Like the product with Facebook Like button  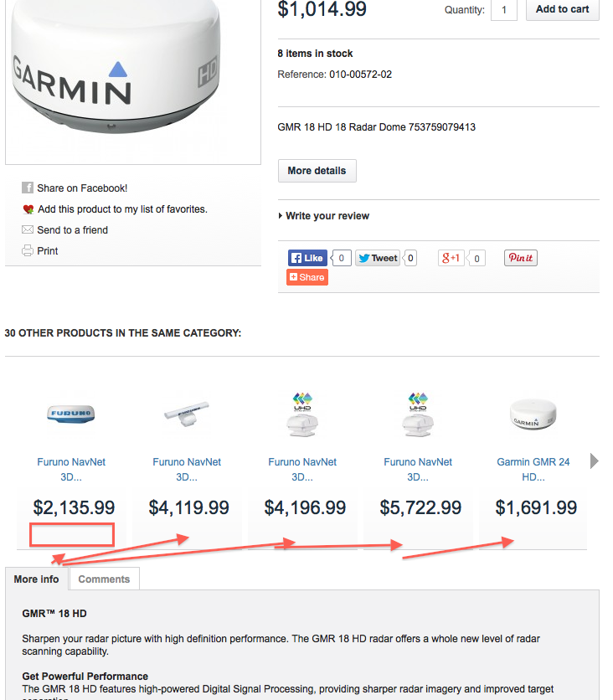(307, 258)
